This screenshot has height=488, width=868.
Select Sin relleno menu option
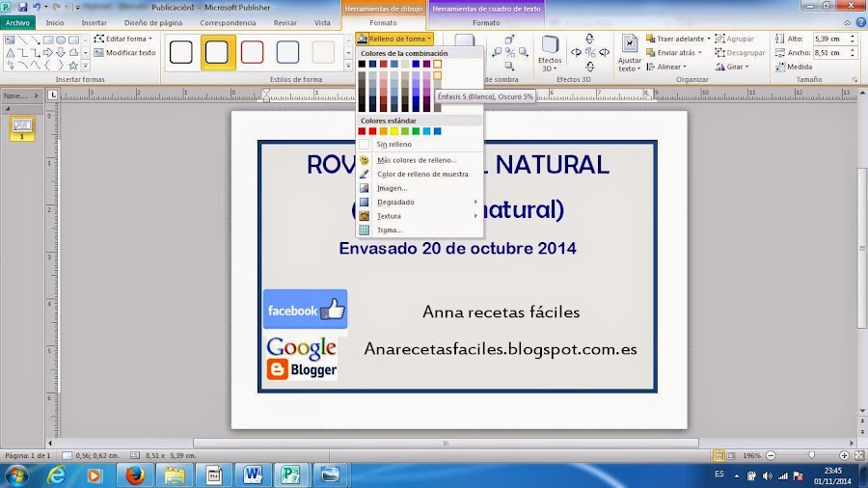pyautogui.click(x=420, y=144)
